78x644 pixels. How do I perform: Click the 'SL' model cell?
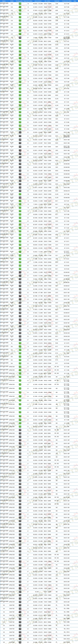pos(12,343)
